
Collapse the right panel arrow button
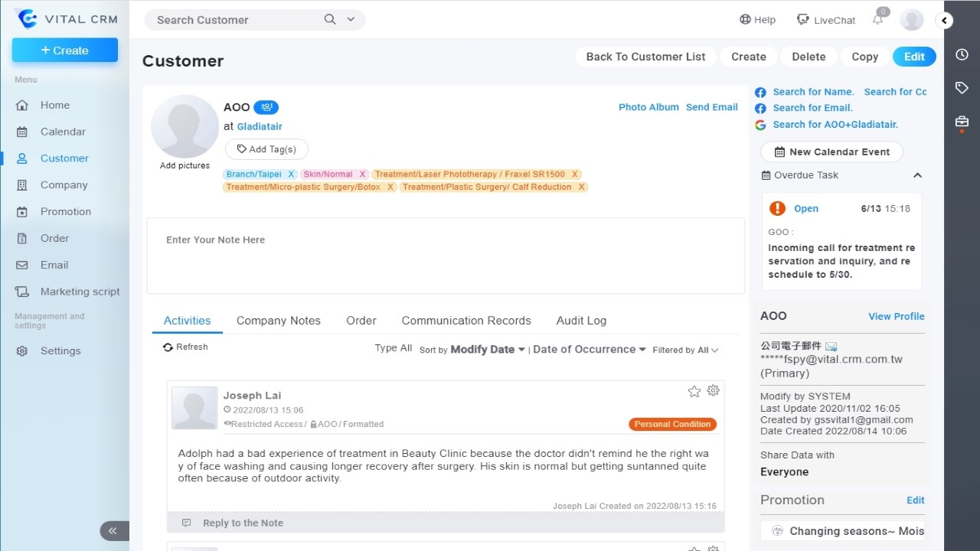tap(945, 21)
